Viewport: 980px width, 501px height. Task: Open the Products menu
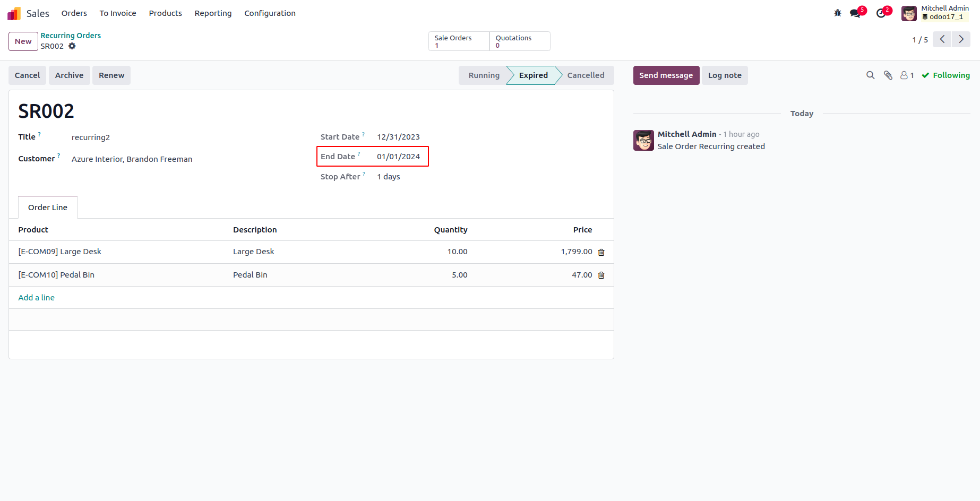coord(165,13)
